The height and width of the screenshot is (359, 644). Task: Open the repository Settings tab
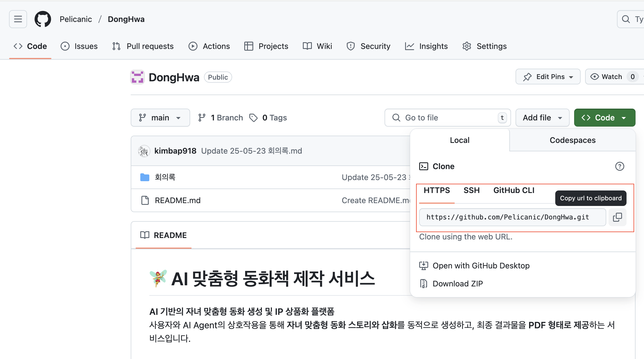(485, 46)
